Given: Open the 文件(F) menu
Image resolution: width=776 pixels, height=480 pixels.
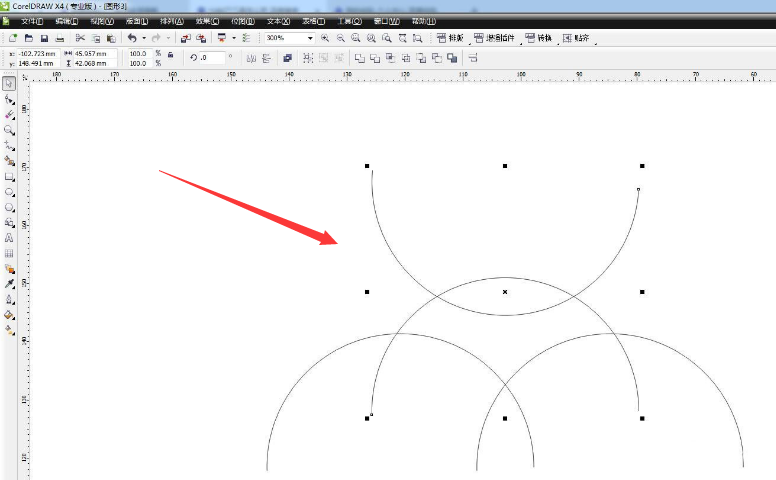Looking at the screenshot, I should [33, 21].
